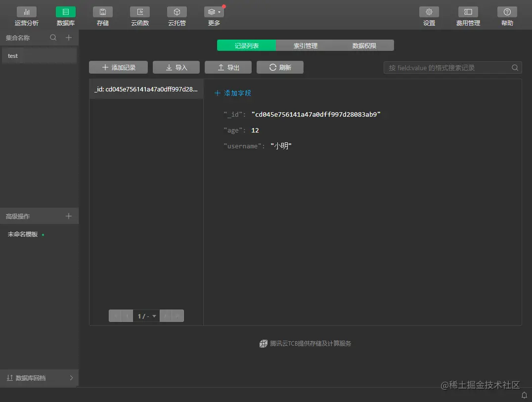Go to the previous page of records
This screenshot has width=532, height=402.
(127, 316)
